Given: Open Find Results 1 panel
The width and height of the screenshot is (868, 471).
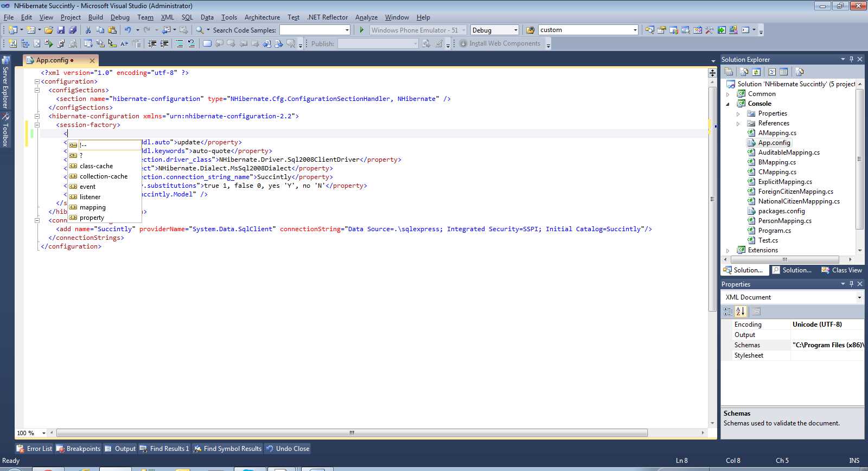Looking at the screenshot, I should coord(164,449).
